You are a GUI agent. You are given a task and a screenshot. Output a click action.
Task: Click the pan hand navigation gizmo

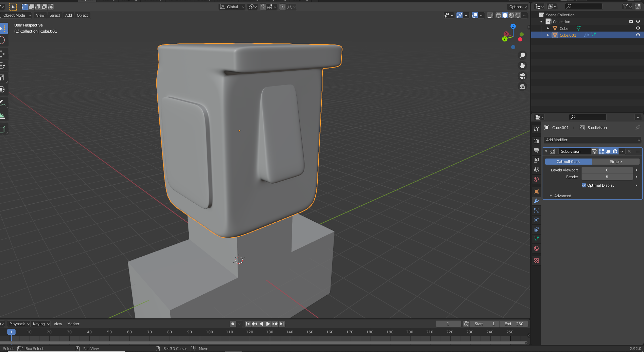[x=522, y=66]
